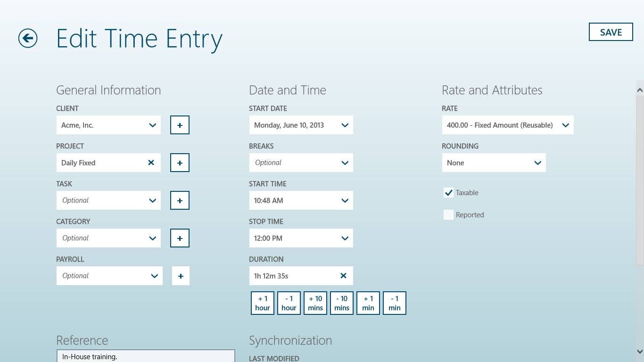Expand the Rounding dropdown set to None
The height and width of the screenshot is (362, 644).
[x=494, y=163]
